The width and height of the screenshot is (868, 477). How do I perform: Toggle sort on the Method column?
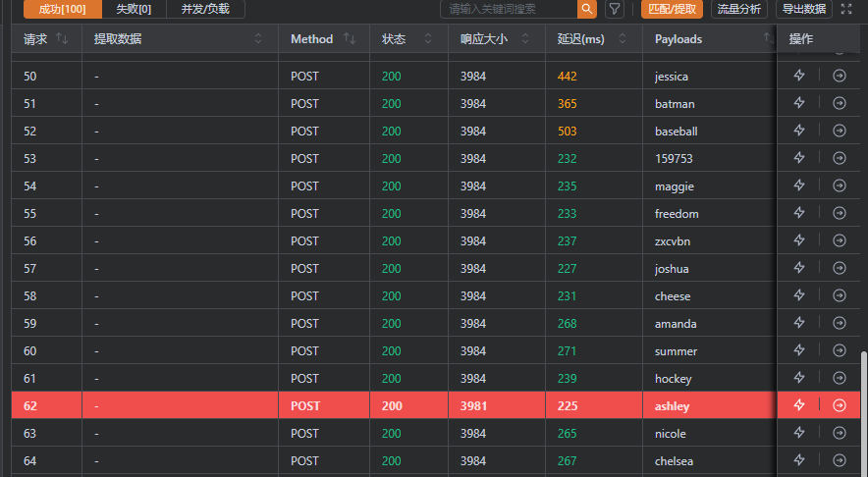point(350,39)
